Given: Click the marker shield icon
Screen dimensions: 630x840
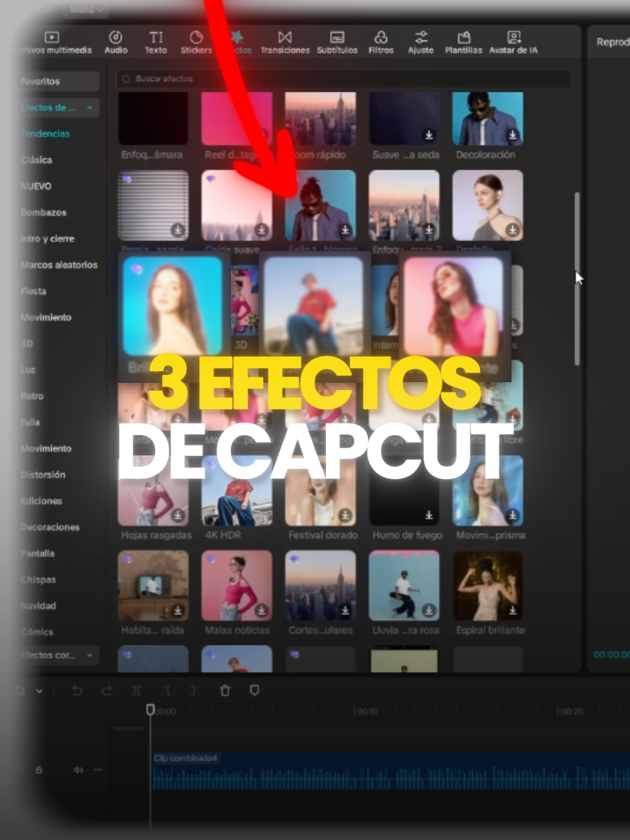Looking at the screenshot, I should pos(255,691).
